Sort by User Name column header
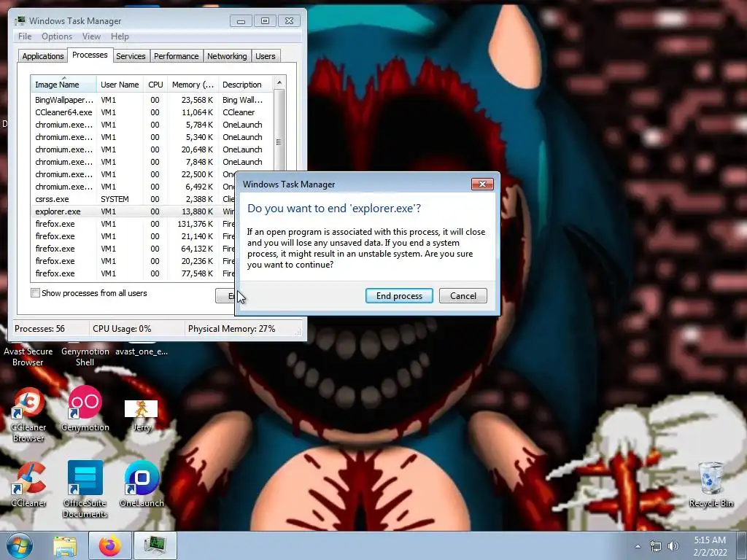The height and width of the screenshot is (560, 747). 120,85
